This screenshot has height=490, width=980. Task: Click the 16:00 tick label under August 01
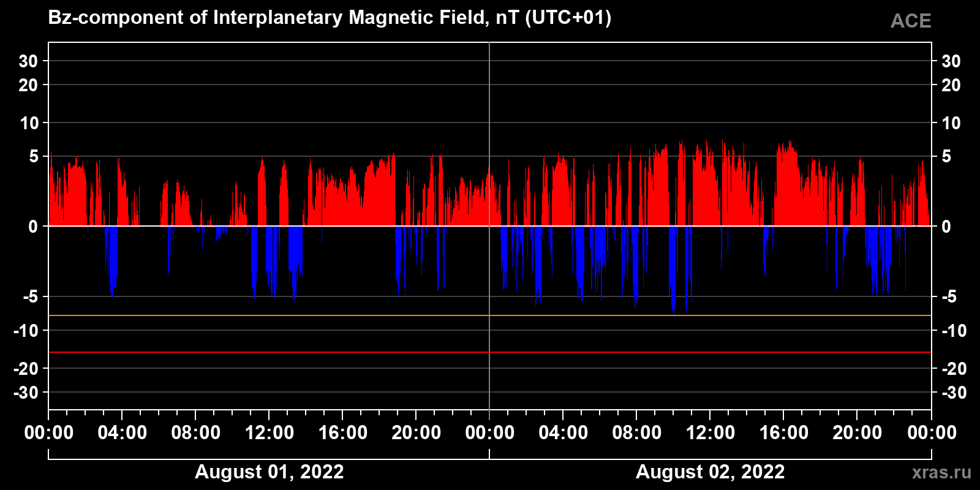pos(343,433)
